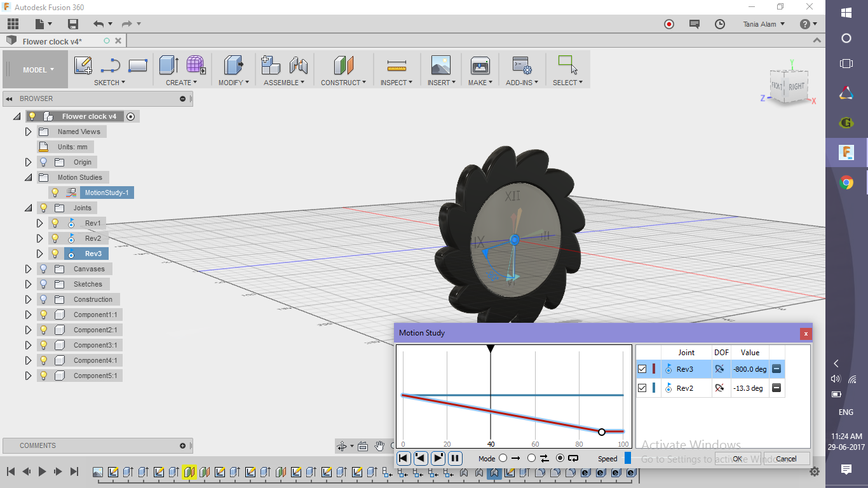Open the INSPECT menu
868x488 pixels.
tap(397, 83)
